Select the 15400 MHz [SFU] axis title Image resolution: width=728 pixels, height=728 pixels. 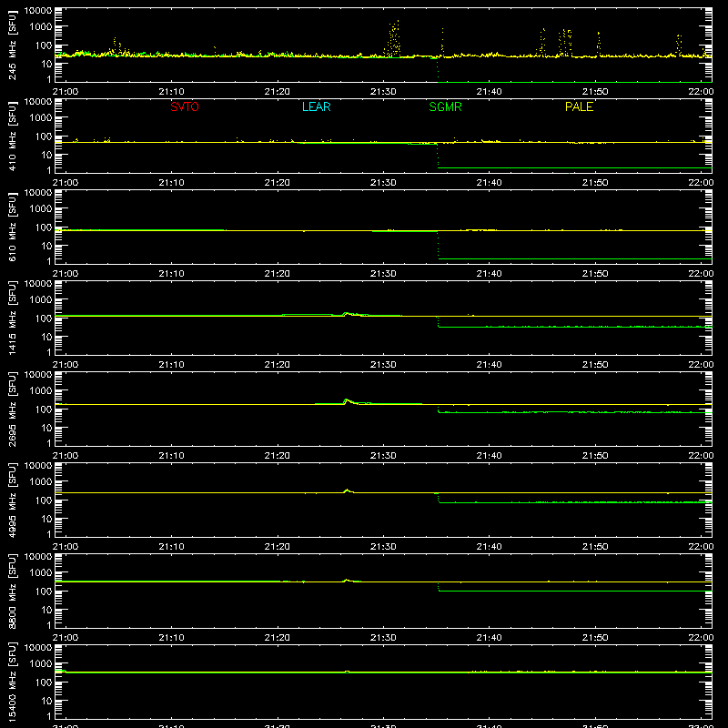coord(12,682)
